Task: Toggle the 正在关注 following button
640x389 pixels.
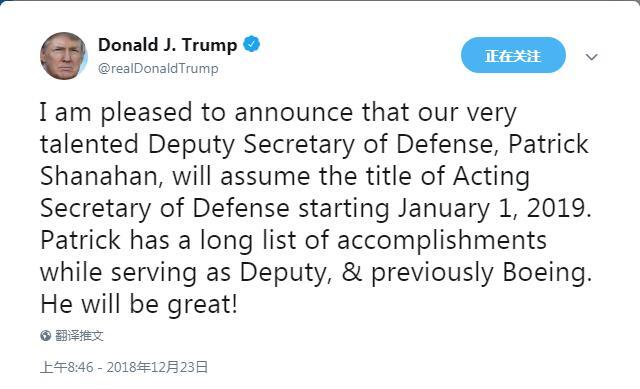Action: [x=513, y=55]
